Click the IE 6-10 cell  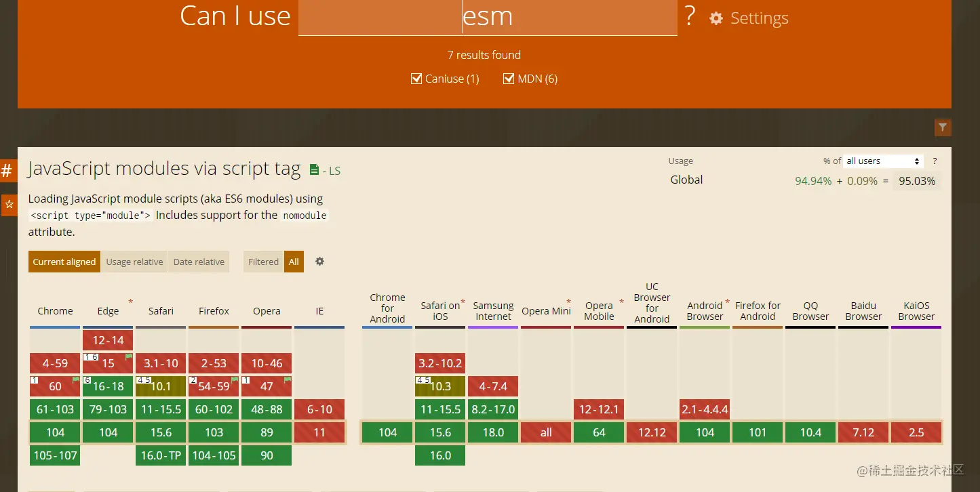(x=319, y=409)
